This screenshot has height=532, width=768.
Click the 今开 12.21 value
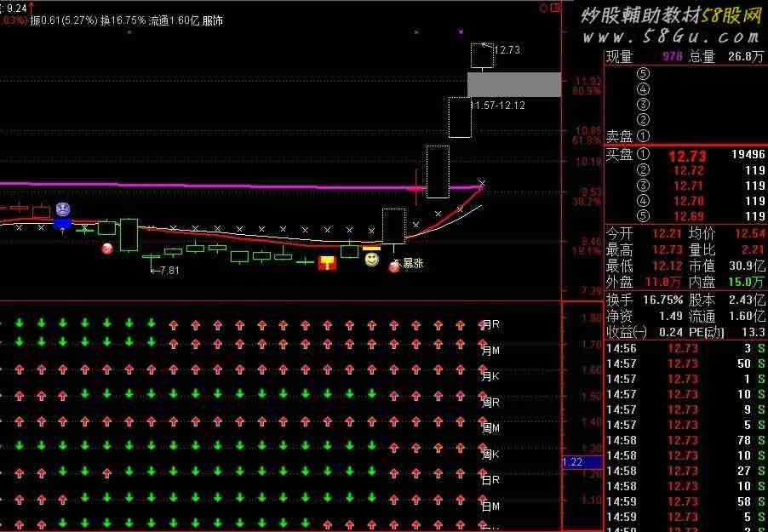[x=667, y=234]
